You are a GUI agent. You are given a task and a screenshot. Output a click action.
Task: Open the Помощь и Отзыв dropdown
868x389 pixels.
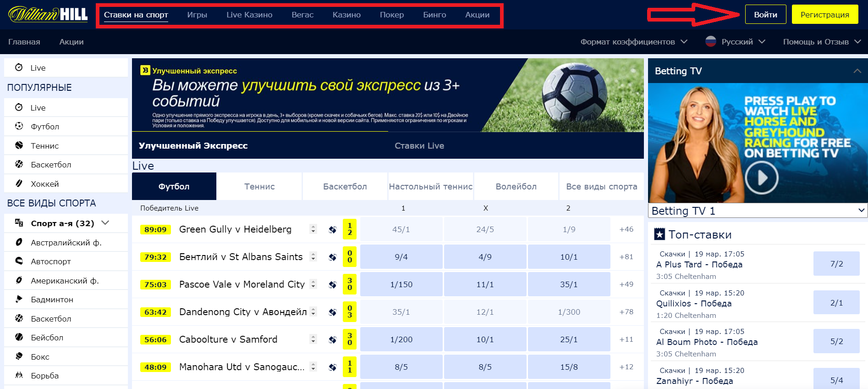coord(822,42)
